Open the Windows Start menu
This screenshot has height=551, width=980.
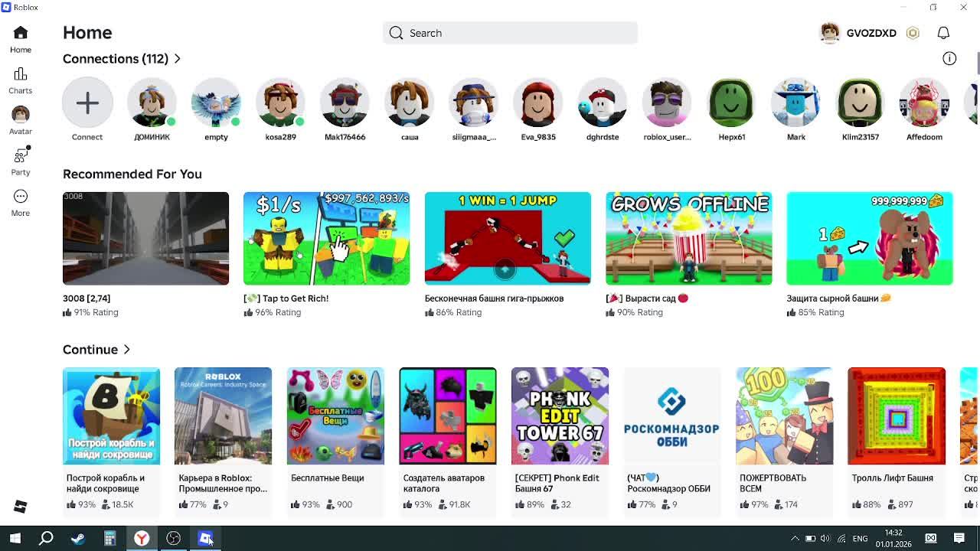pos(15,538)
